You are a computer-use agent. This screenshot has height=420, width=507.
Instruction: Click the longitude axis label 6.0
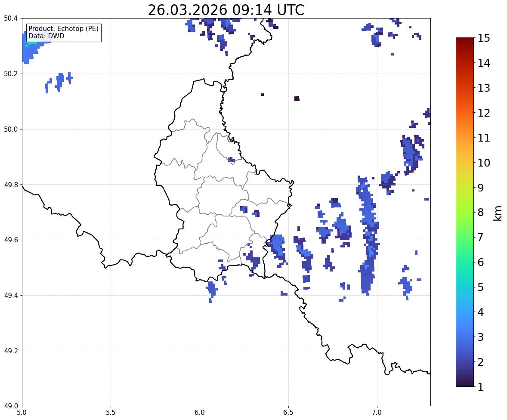pyautogui.click(x=200, y=413)
